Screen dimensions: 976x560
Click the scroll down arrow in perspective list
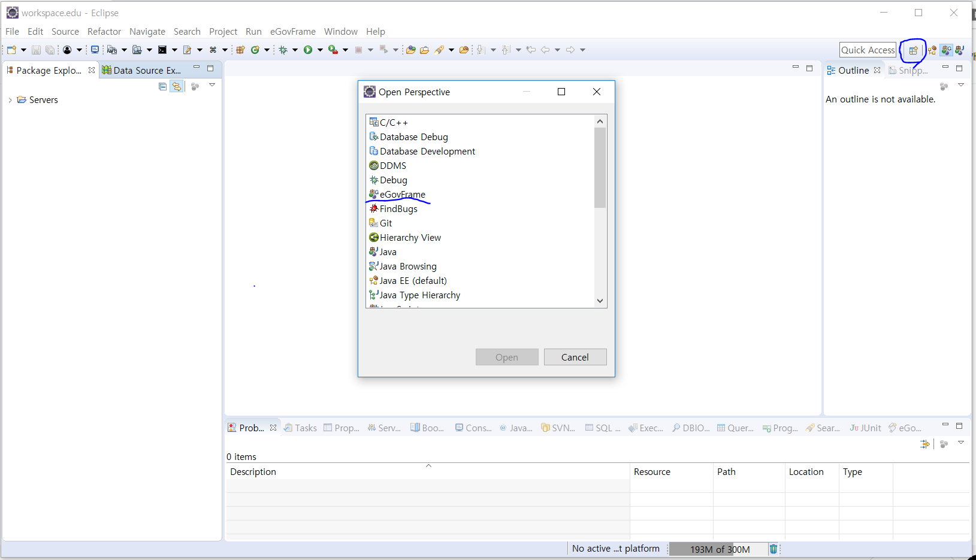tap(600, 301)
